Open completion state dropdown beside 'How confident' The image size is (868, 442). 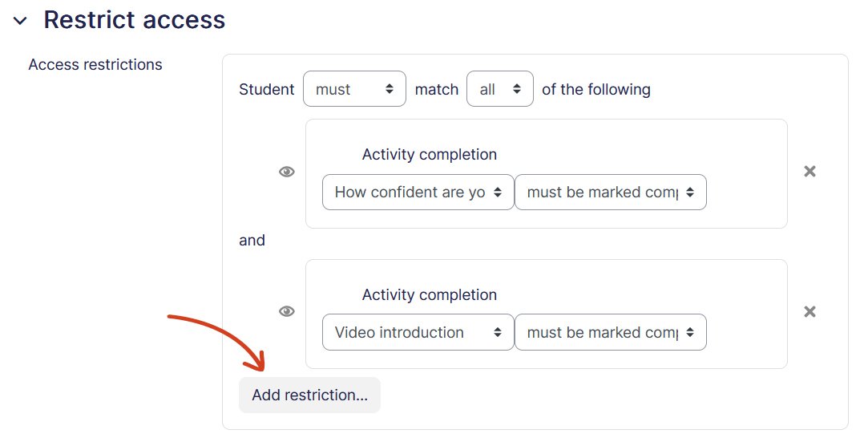(x=611, y=193)
